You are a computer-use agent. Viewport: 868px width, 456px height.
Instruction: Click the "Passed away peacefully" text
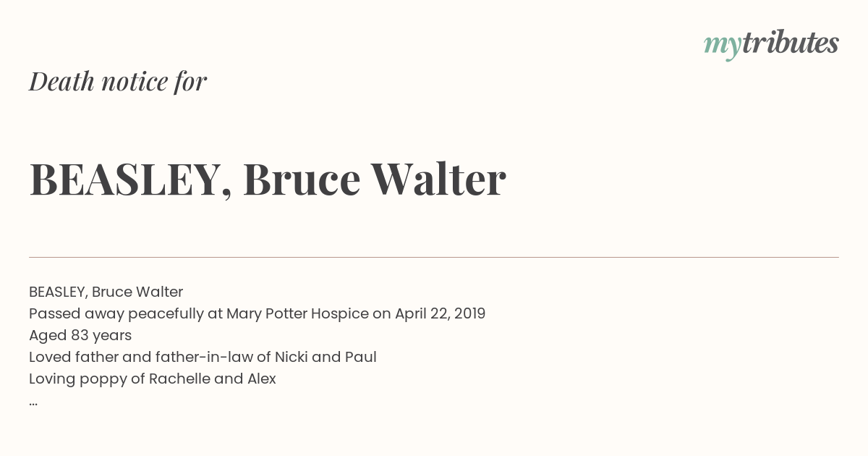tap(116, 313)
